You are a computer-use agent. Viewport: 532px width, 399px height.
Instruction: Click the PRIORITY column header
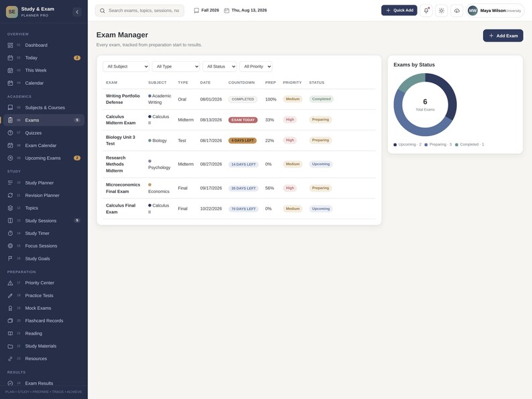tap(292, 82)
